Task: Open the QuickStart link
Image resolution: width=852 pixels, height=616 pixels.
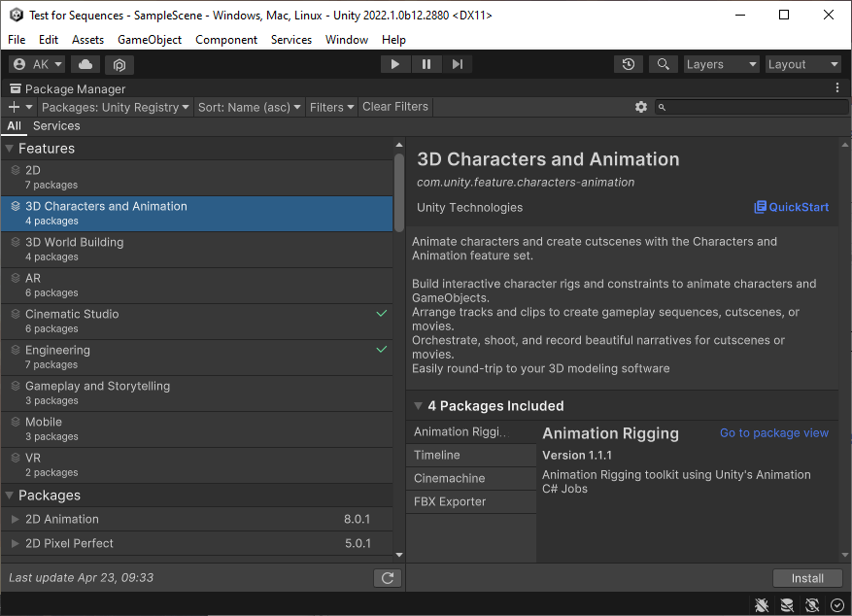Action: click(791, 207)
